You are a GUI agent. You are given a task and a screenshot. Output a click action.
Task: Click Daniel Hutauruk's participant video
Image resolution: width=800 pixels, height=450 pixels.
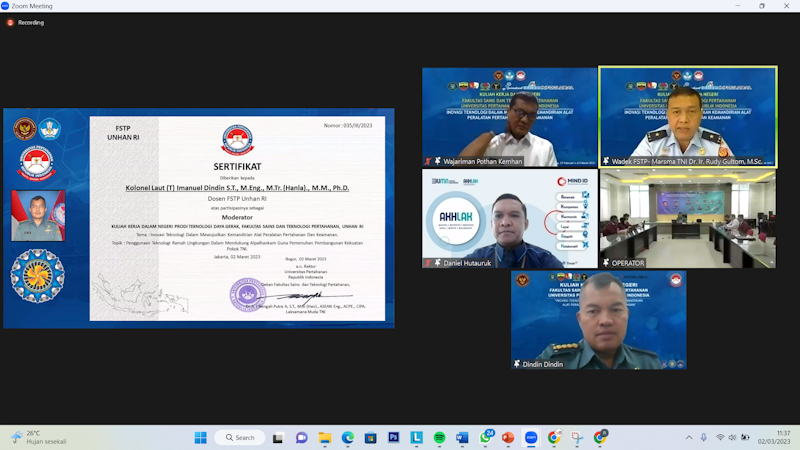tap(509, 219)
